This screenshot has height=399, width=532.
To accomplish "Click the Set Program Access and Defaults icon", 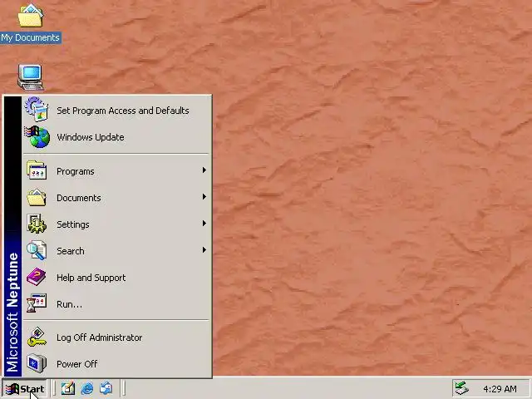I will [37, 109].
